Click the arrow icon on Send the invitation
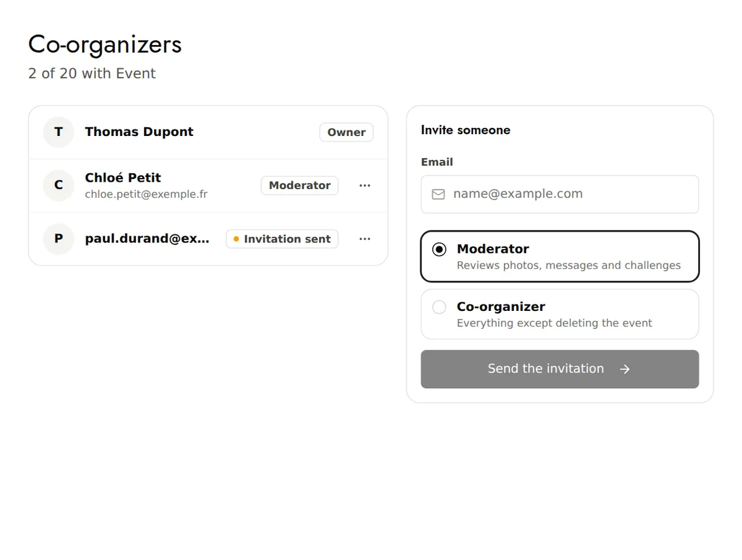 pos(625,369)
